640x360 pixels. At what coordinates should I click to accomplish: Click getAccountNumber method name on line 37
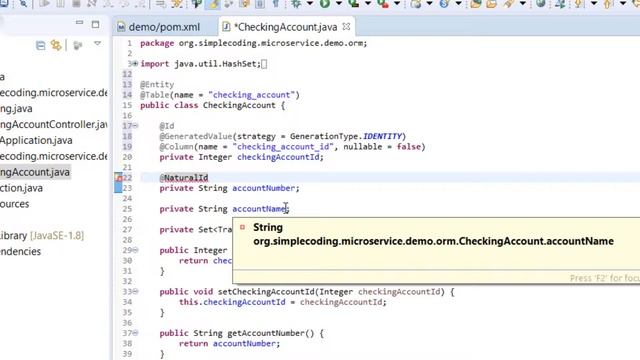(266, 333)
